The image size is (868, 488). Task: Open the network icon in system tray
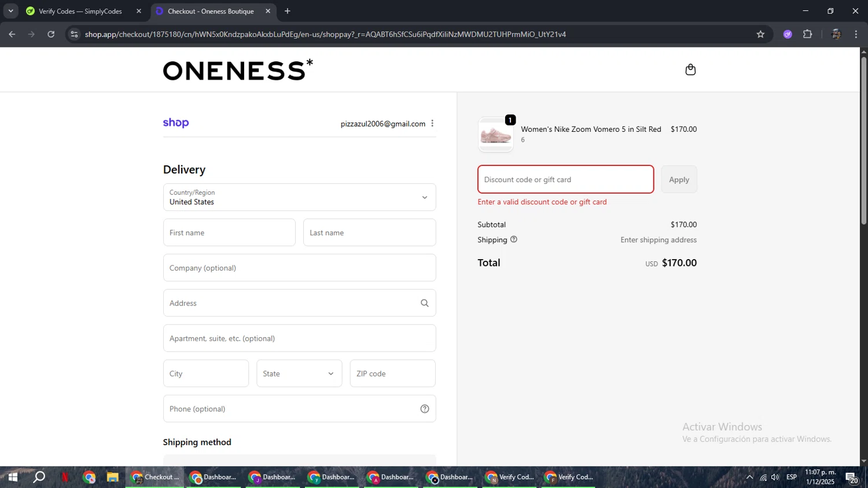pos(763,478)
